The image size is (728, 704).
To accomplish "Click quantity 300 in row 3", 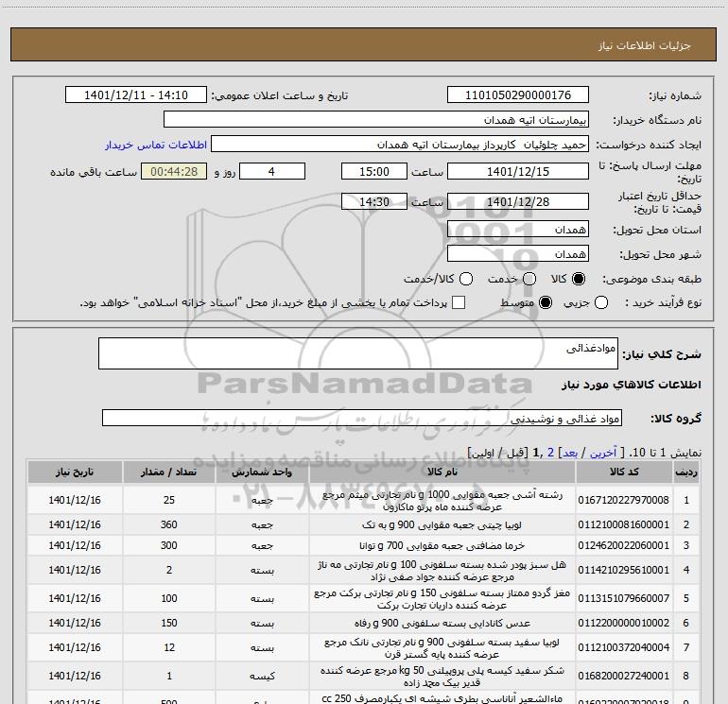I will tap(169, 545).
